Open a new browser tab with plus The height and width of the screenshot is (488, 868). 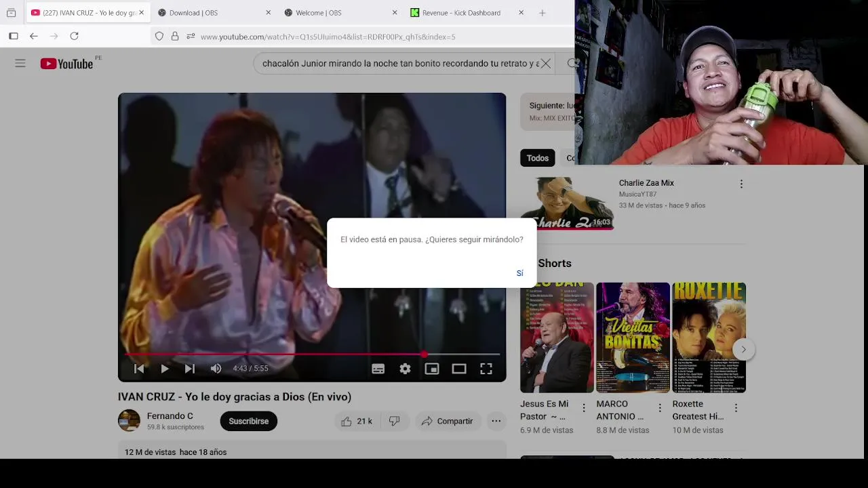pyautogui.click(x=542, y=13)
